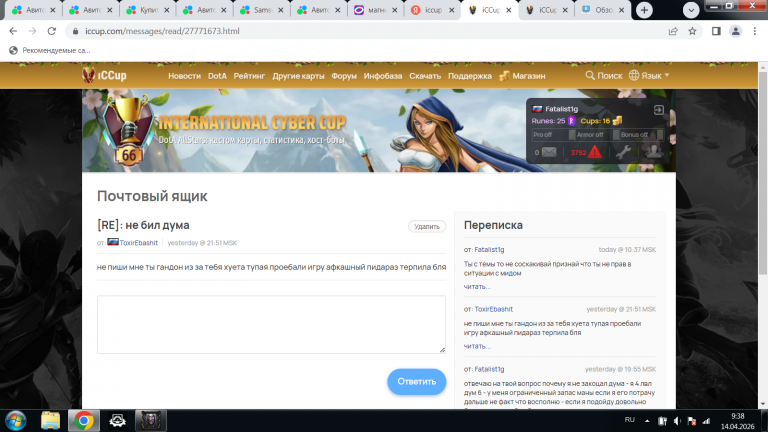Click the level 66 trophy badge
768x432 pixels.
pos(128,130)
